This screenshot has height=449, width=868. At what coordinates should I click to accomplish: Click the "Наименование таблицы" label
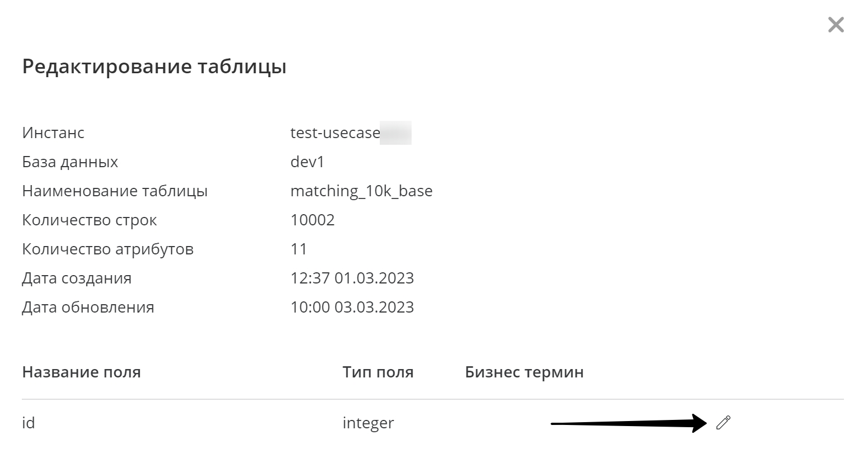(115, 191)
